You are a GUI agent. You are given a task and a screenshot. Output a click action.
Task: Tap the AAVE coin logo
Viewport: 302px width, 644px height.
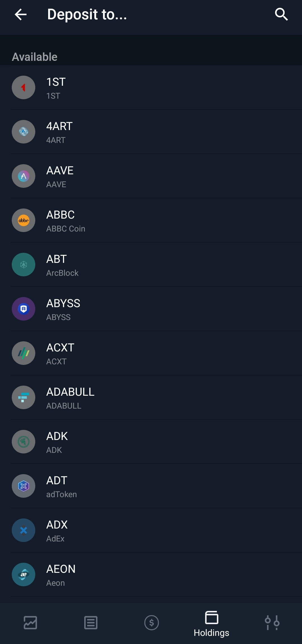coord(24,176)
